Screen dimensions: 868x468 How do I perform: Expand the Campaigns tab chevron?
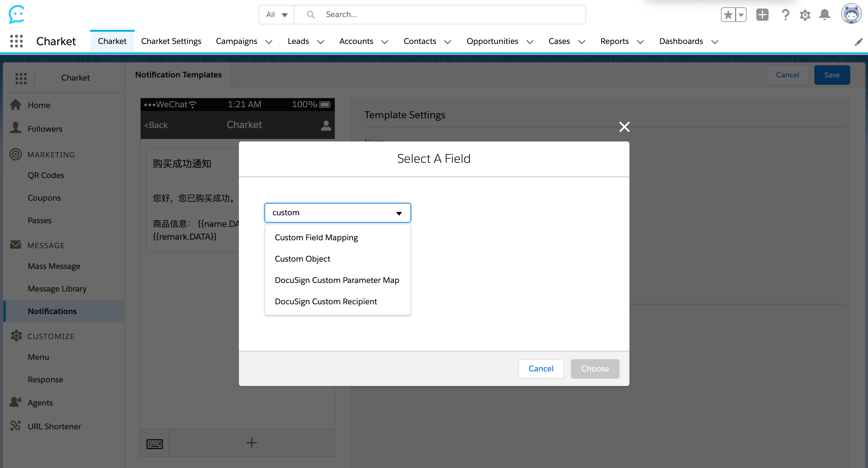coord(268,42)
